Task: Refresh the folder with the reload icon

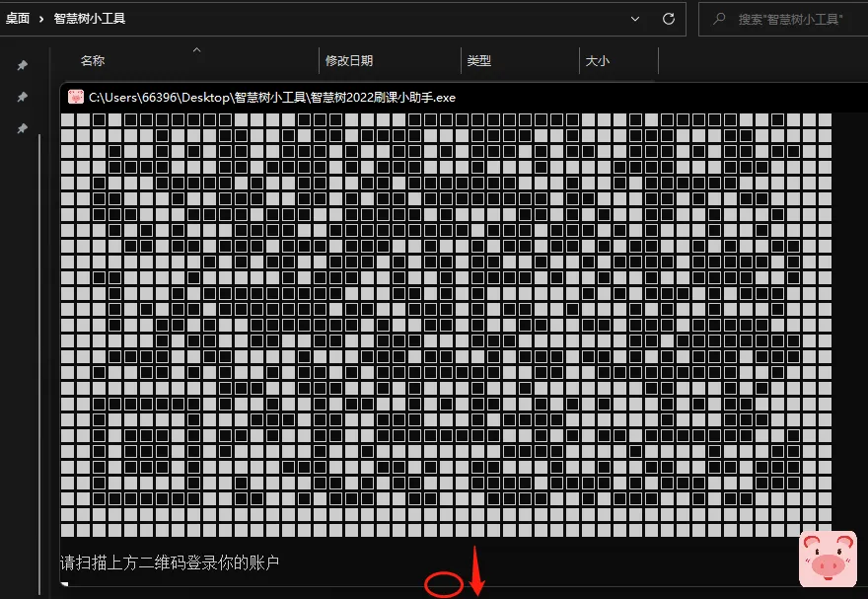Action: pos(669,19)
